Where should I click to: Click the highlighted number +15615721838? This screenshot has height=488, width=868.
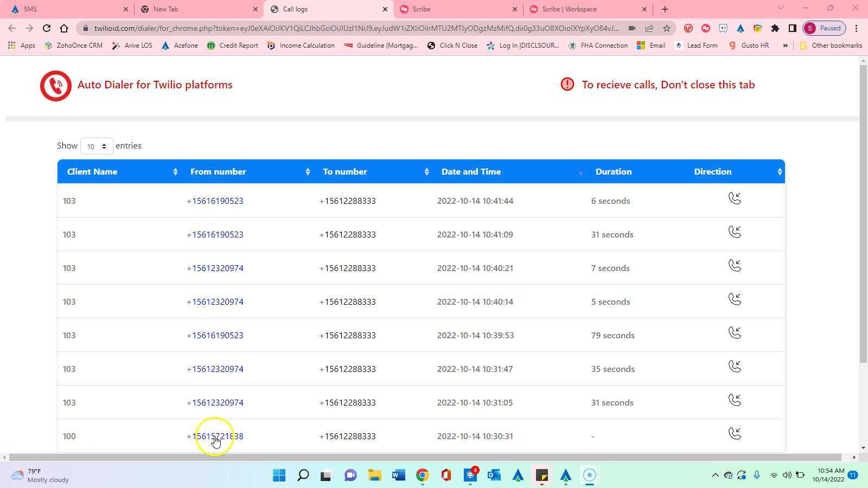(x=215, y=436)
